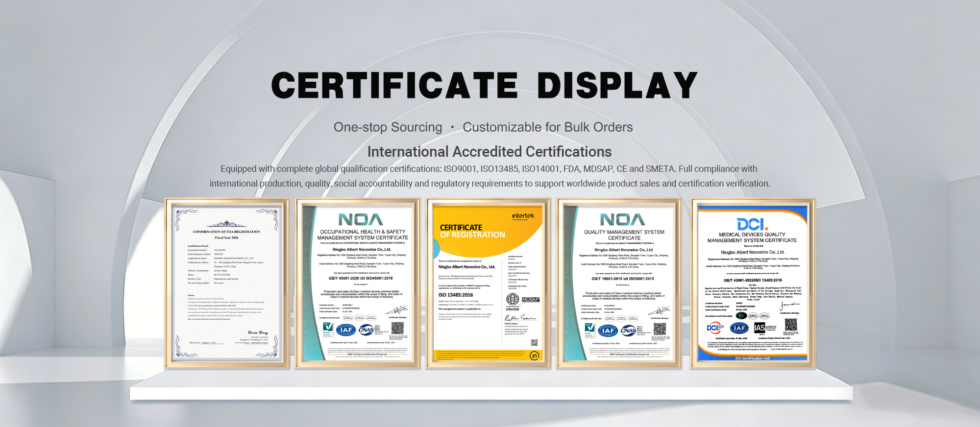Viewport: 980px width, 427px height.
Task: Click the IAF logo on the Quality Management certificate
Action: (608, 331)
